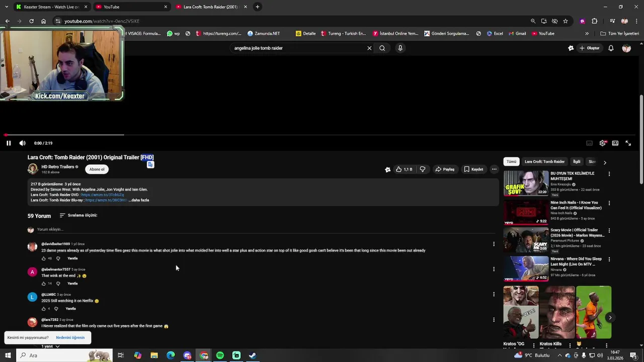The width and height of the screenshot is (644, 362).
Task: Reload the page with refresh icon
Action: pos(31,21)
